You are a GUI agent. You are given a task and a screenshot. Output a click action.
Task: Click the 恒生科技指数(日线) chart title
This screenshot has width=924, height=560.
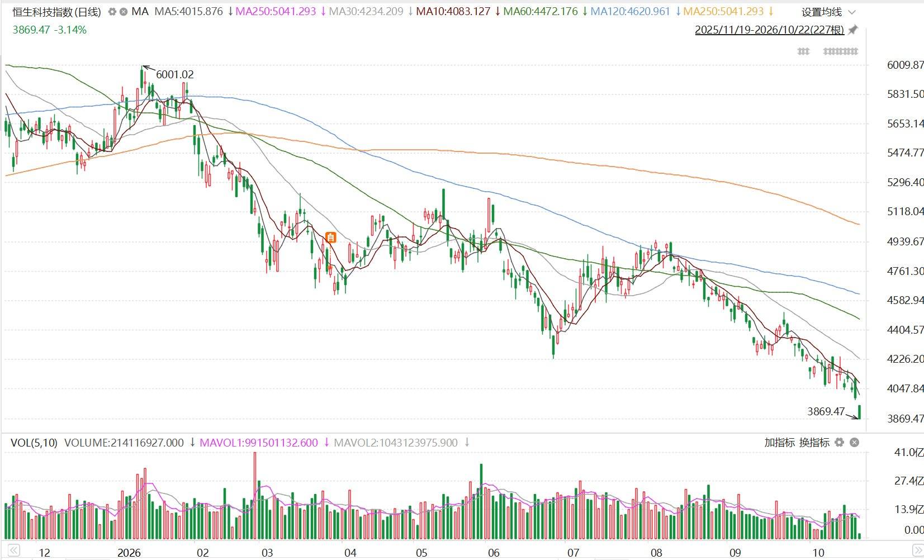tap(56, 12)
